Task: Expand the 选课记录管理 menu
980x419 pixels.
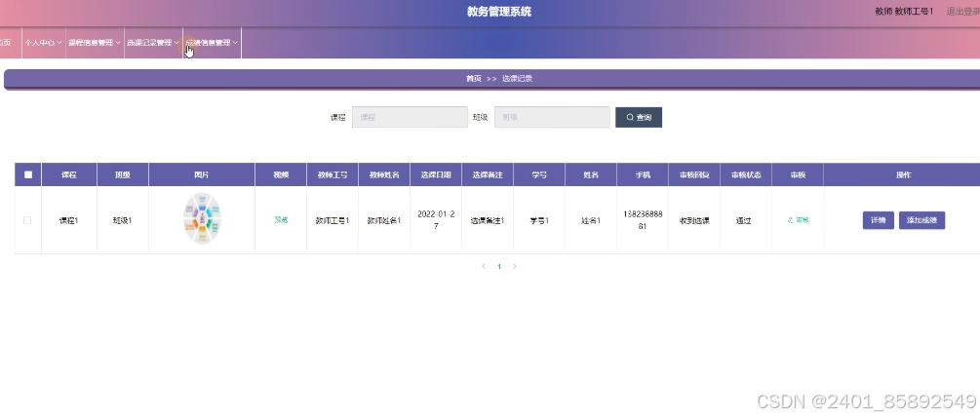Action: (x=153, y=43)
